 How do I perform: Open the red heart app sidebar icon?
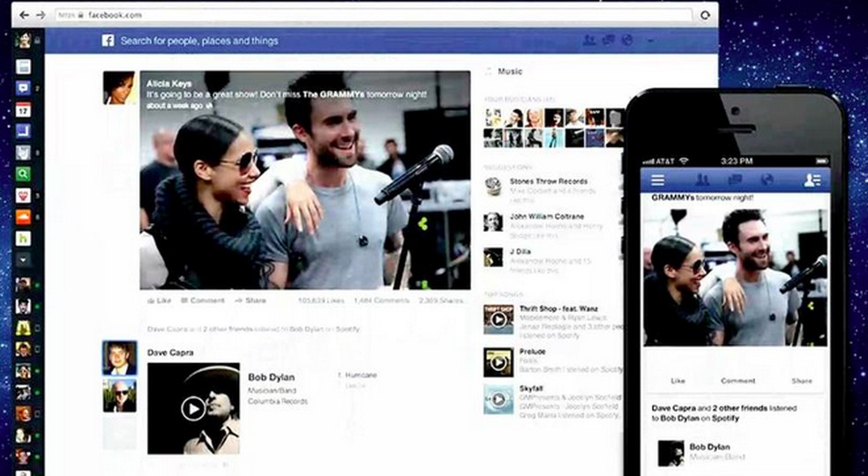[x=23, y=196]
